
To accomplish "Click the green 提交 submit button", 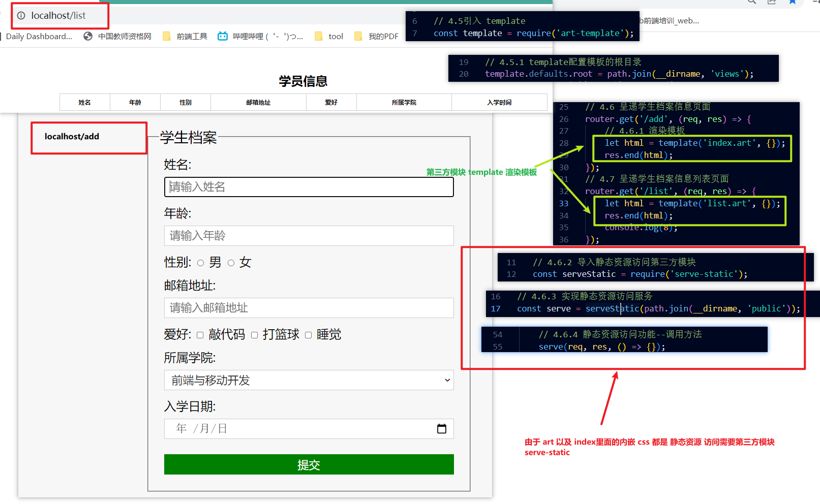I will tap(309, 464).
